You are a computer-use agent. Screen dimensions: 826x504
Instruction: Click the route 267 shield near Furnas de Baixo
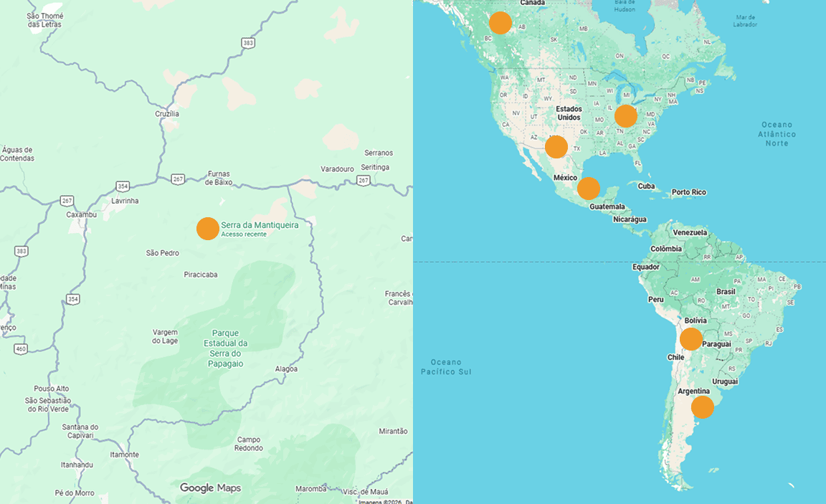[x=178, y=179]
